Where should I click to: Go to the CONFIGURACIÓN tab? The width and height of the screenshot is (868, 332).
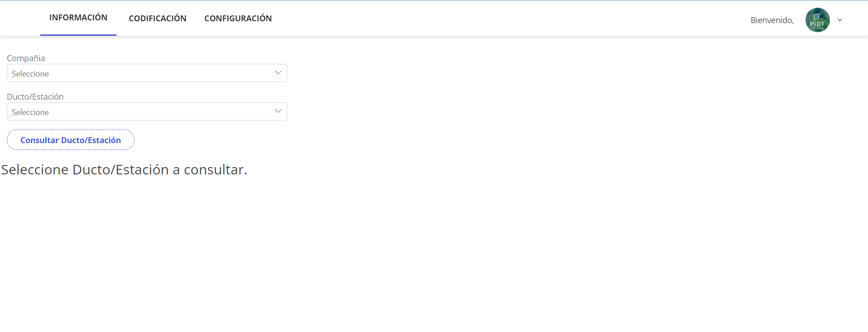coord(238,19)
